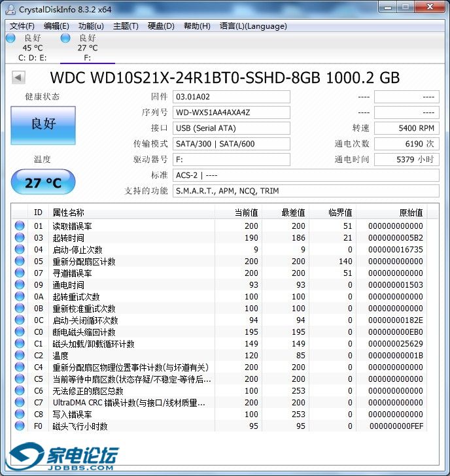Click the status icon for row 03 起转时间
Viewport: 450px width, 476px height.
[x=20, y=237]
